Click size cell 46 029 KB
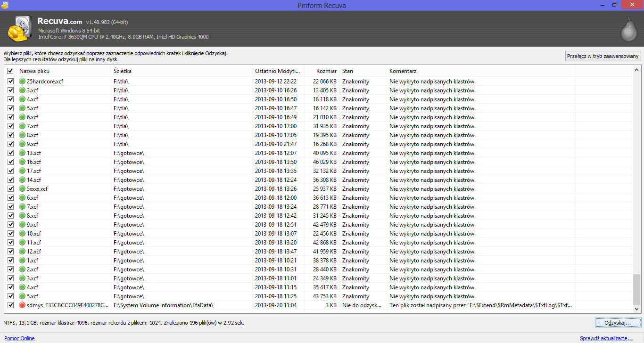 click(x=325, y=162)
